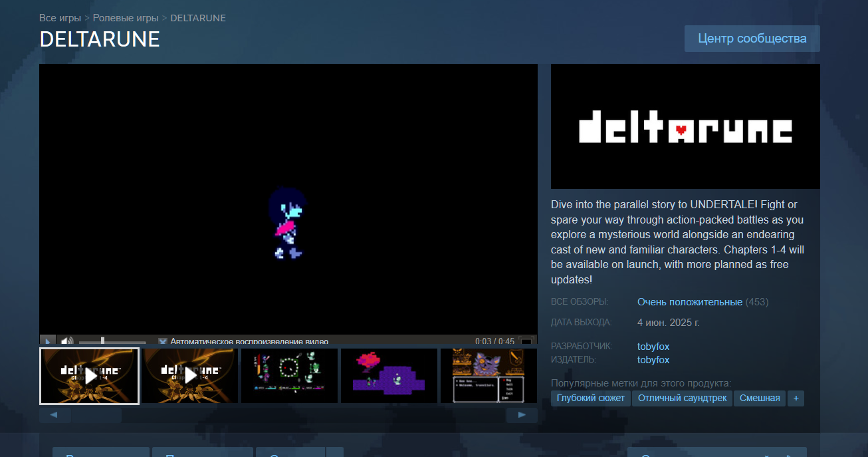Click the review count '(453)'
This screenshot has height=457, width=868.
point(757,302)
